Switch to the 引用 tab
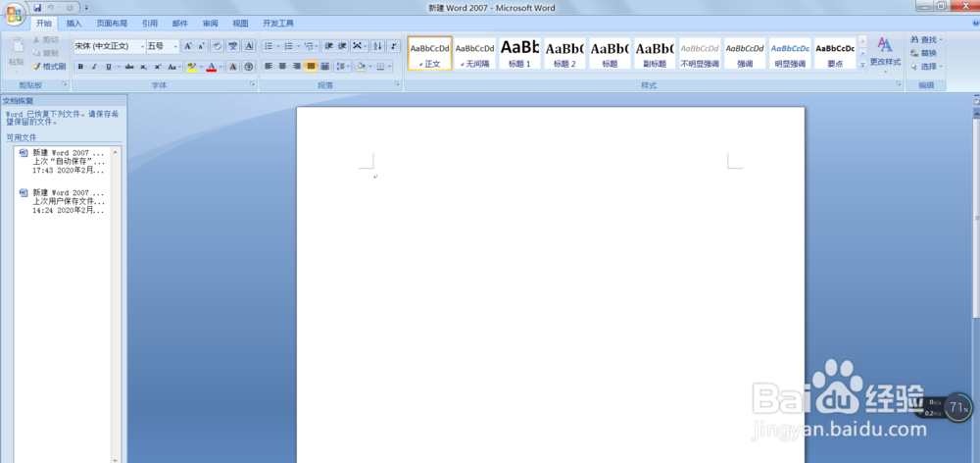 click(149, 24)
